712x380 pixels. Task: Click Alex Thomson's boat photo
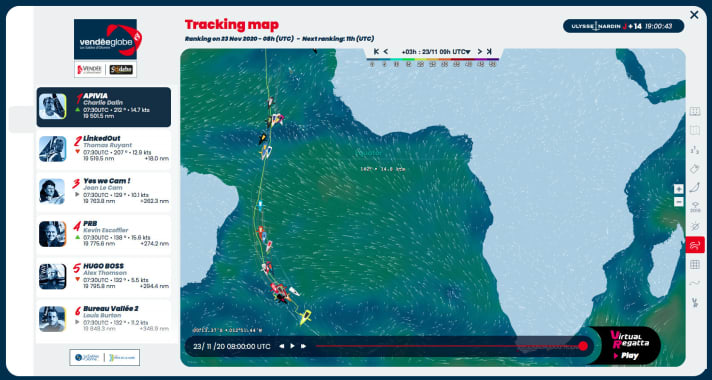tap(53, 276)
